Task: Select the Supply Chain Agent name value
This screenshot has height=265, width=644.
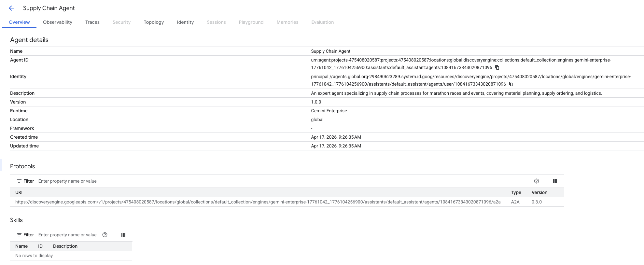Action: tap(330, 51)
